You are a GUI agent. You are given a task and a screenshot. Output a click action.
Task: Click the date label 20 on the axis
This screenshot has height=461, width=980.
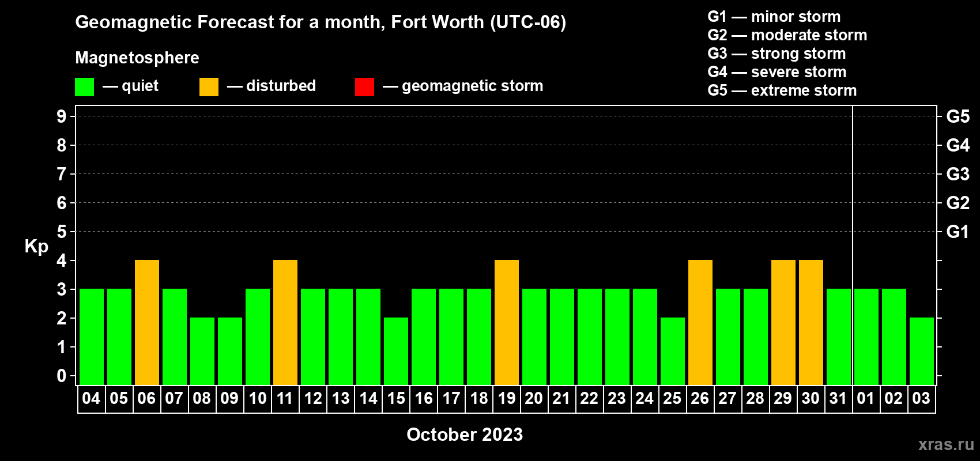click(534, 398)
